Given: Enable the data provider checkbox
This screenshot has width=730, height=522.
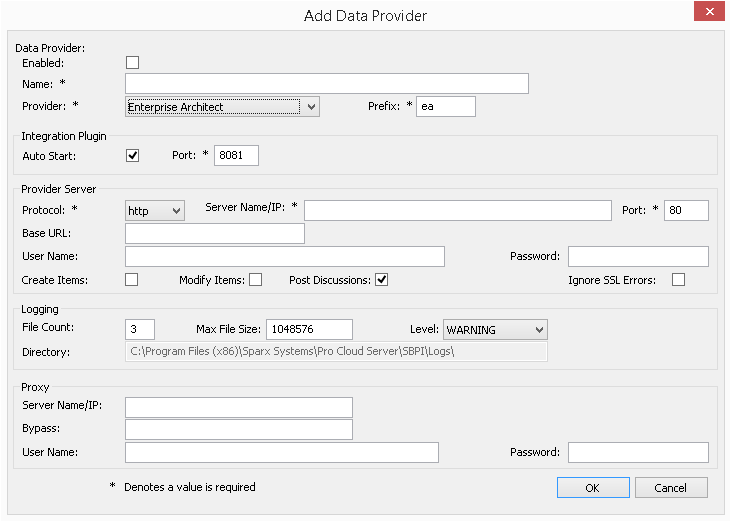Looking at the screenshot, I should pyautogui.click(x=132, y=63).
